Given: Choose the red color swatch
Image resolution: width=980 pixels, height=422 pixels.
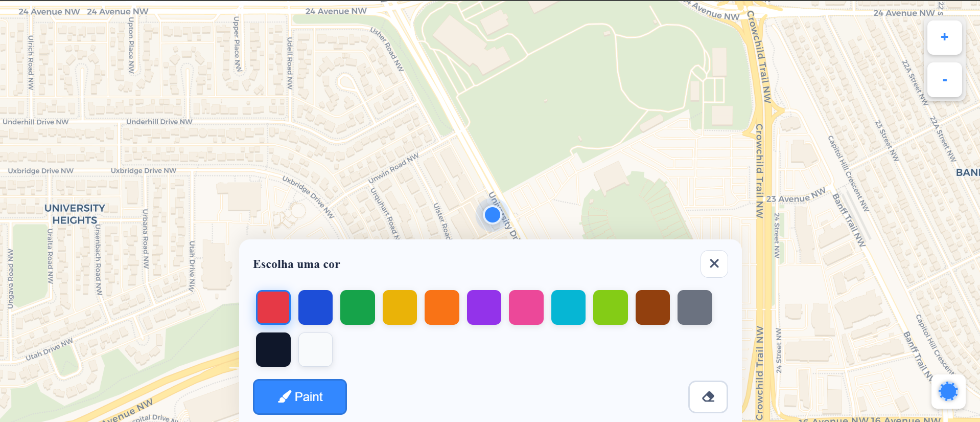Looking at the screenshot, I should point(273,307).
